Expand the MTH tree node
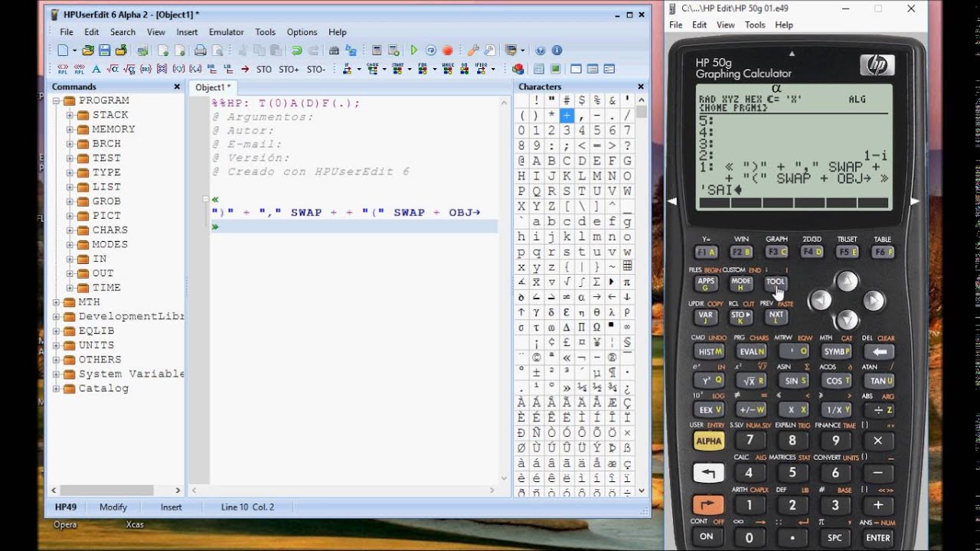 point(56,302)
